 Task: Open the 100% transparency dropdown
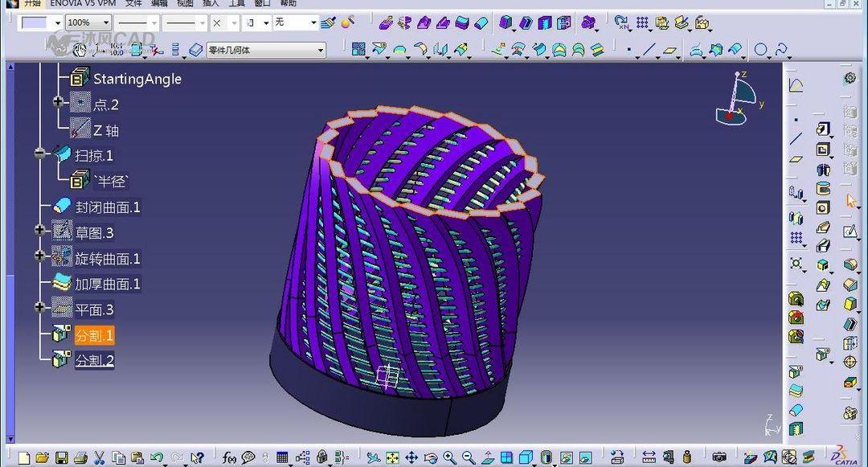106,23
